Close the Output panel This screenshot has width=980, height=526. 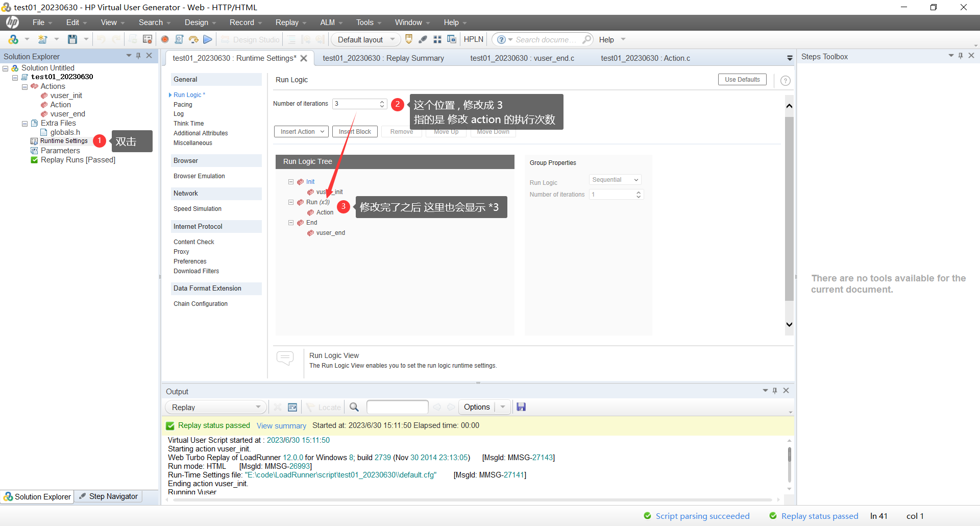(x=786, y=391)
